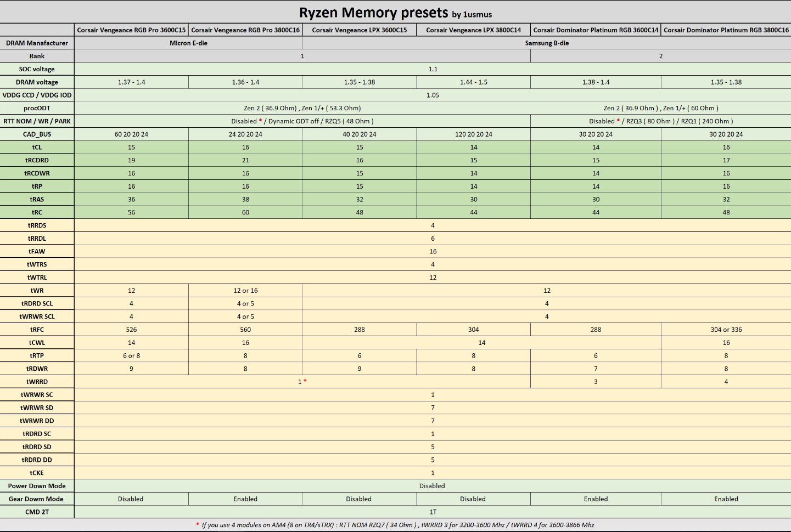Select the tWRRD cell "1 *"

click(302, 382)
